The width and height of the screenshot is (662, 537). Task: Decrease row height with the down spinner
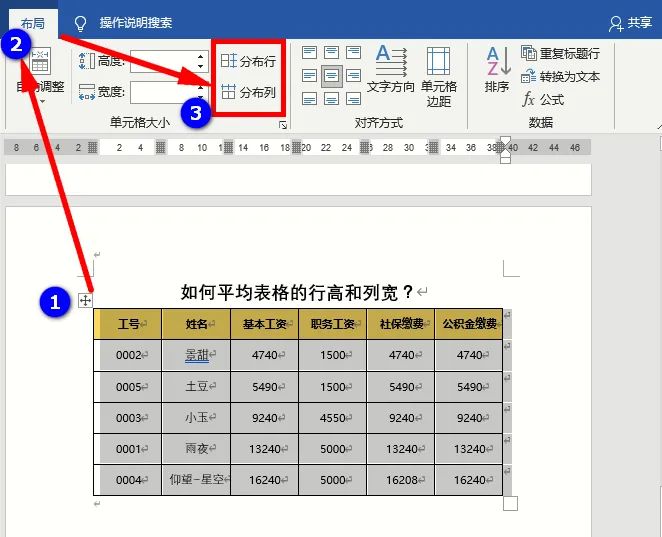201,67
